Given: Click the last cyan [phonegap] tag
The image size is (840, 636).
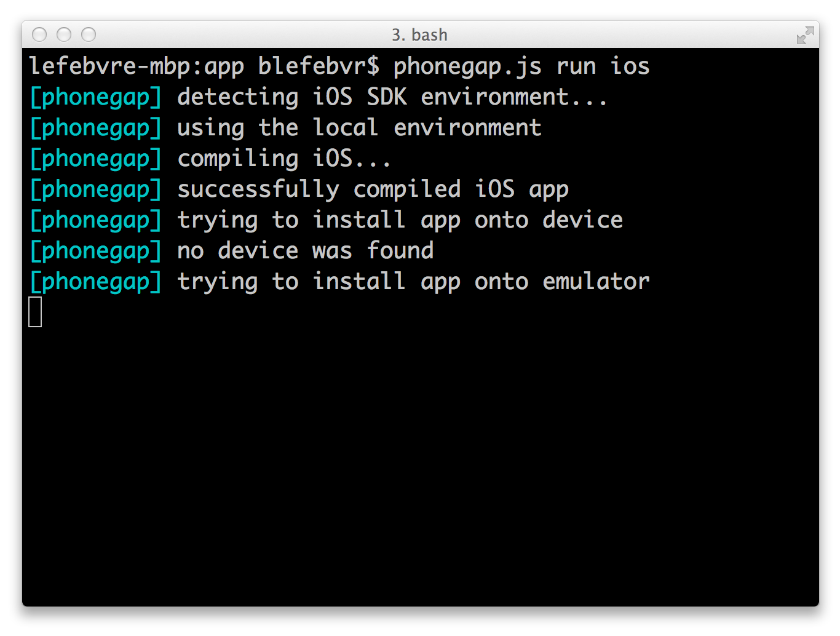Looking at the screenshot, I should pyautogui.click(x=96, y=282).
